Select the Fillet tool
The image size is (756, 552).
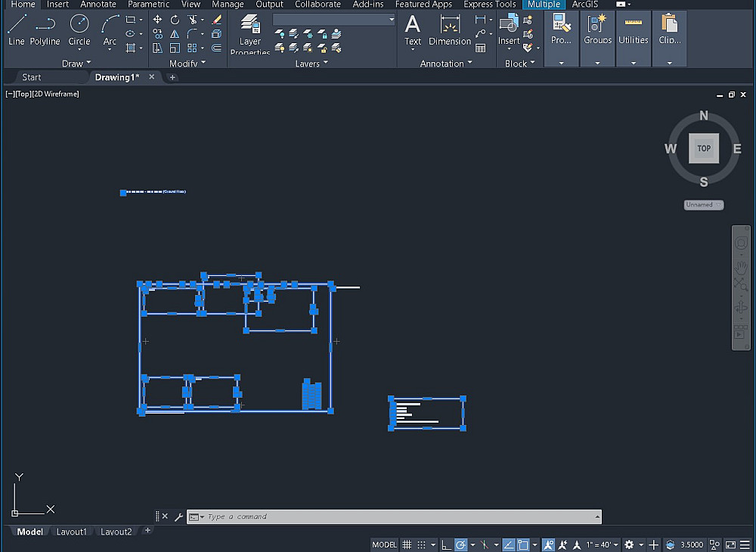pos(192,34)
